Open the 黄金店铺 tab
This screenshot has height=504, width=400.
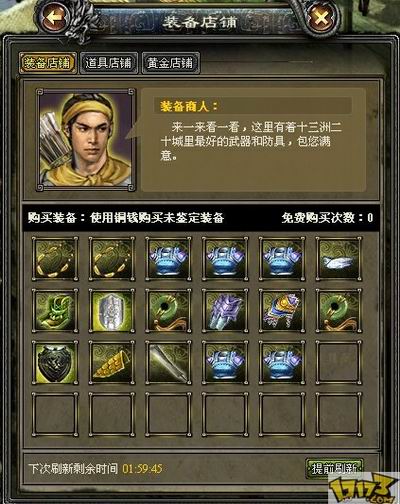coord(171,63)
